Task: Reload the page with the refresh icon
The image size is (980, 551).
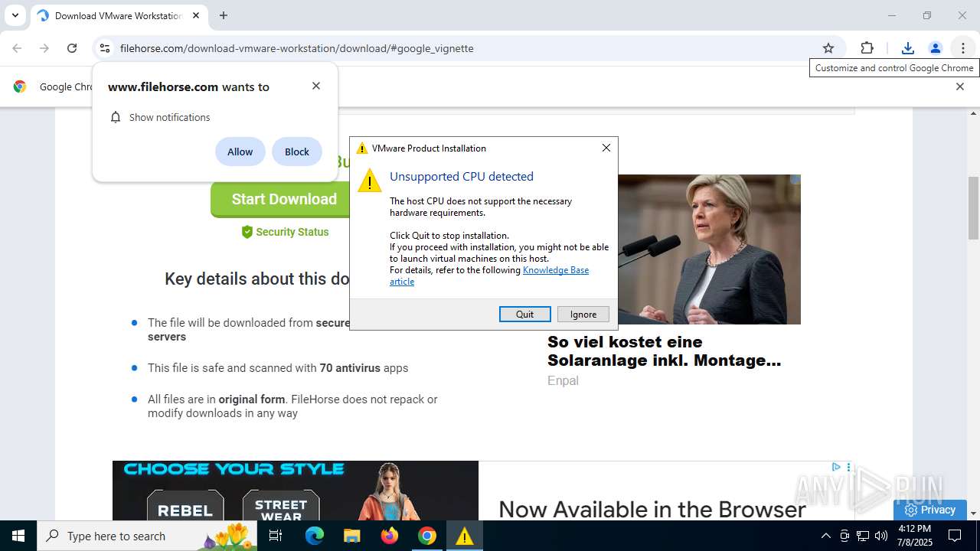Action: click(x=72, y=48)
